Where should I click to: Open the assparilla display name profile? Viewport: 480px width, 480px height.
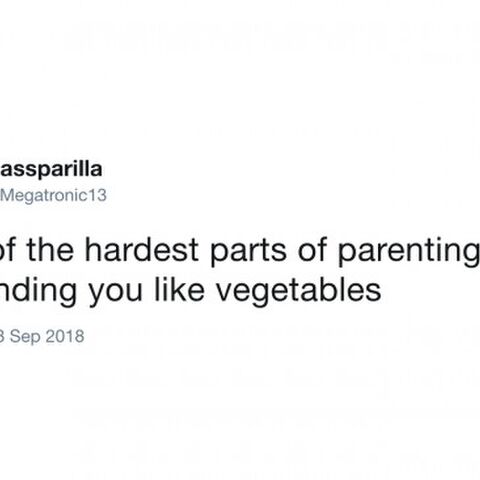(51, 170)
